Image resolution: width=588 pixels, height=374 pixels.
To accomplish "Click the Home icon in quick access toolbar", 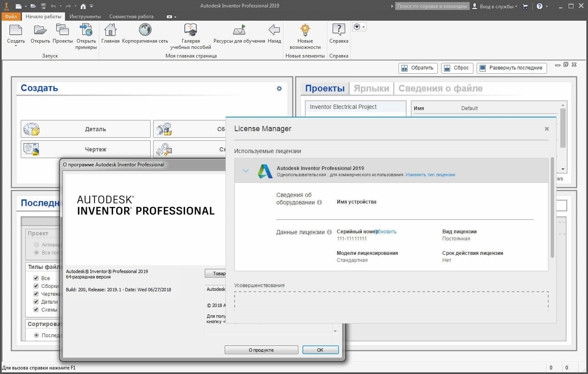I will pos(83,6).
